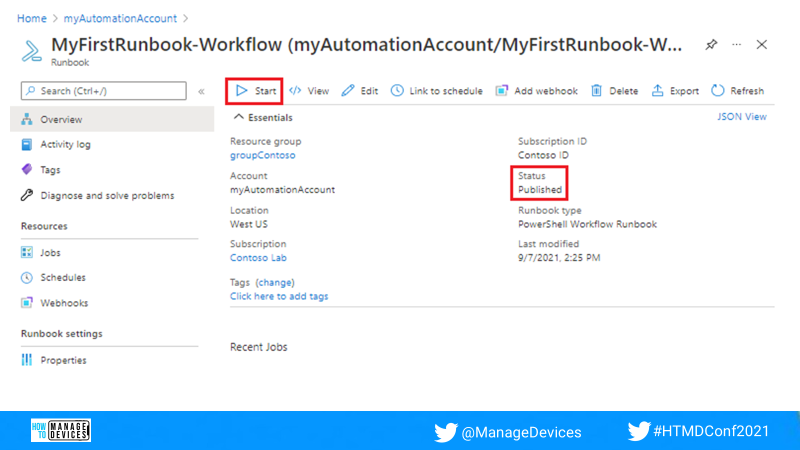Open Webhooks under Resources

64,303
